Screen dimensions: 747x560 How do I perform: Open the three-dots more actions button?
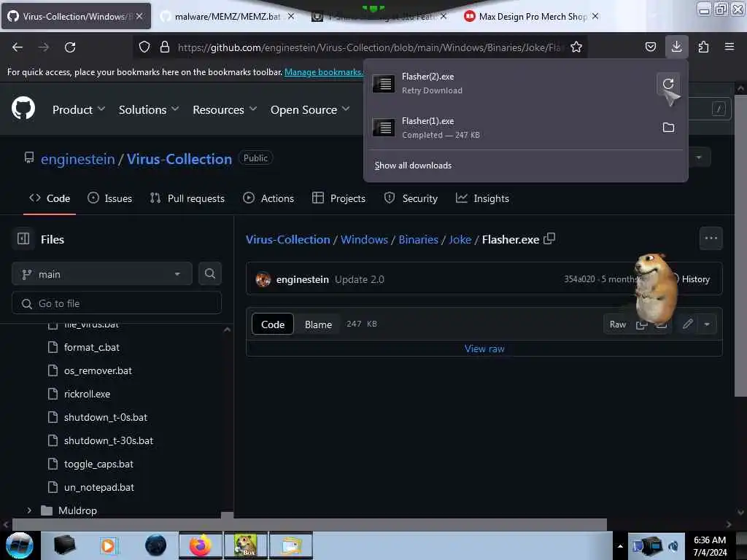(711, 238)
